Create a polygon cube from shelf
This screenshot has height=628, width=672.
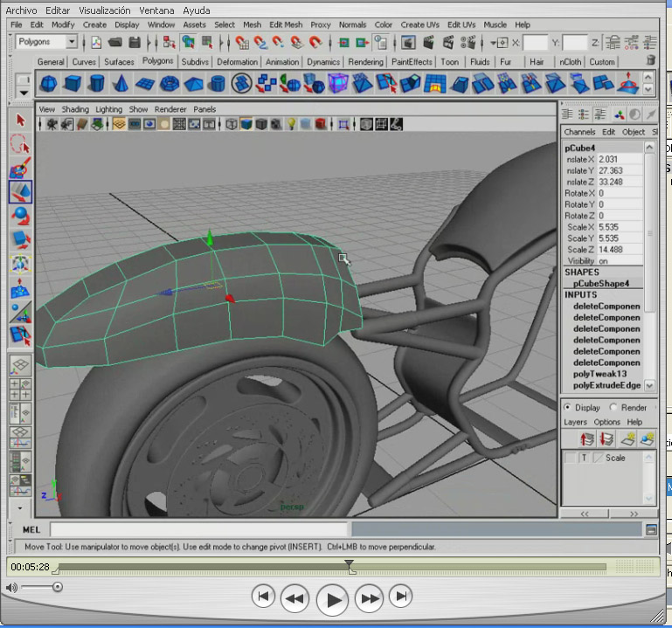pyautogui.click(x=73, y=83)
